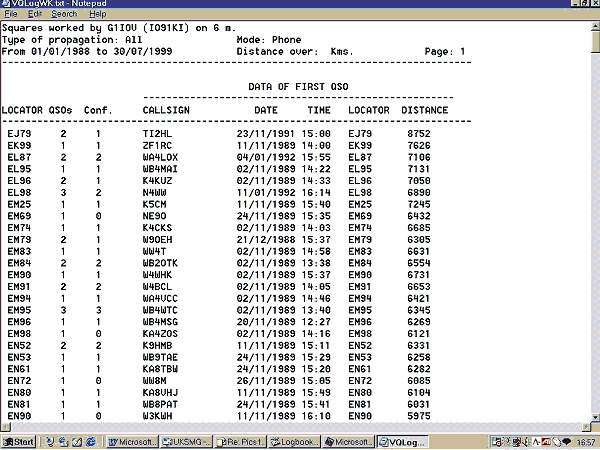Click the callsign KA8VHJ
This screenshot has width=600, height=450.
pos(160,393)
